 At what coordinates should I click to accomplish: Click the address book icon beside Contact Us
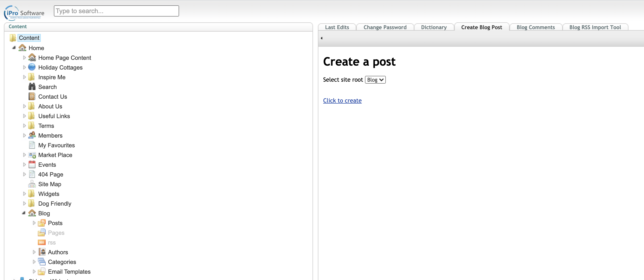[x=32, y=97]
